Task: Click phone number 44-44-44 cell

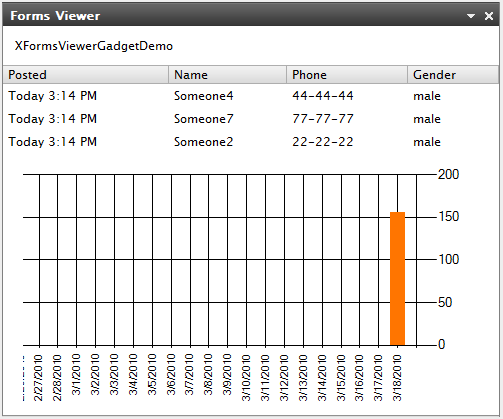Action: 323,96
